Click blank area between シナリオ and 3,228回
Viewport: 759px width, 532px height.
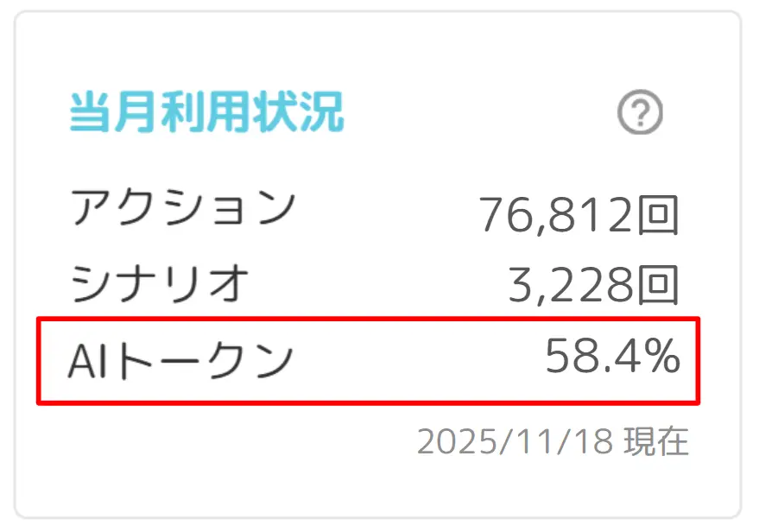(x=377, y=285)
